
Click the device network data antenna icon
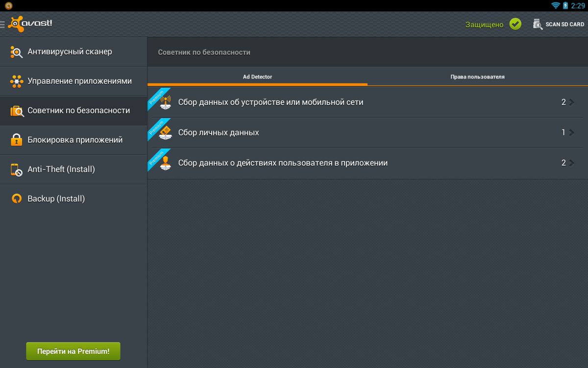166,102
